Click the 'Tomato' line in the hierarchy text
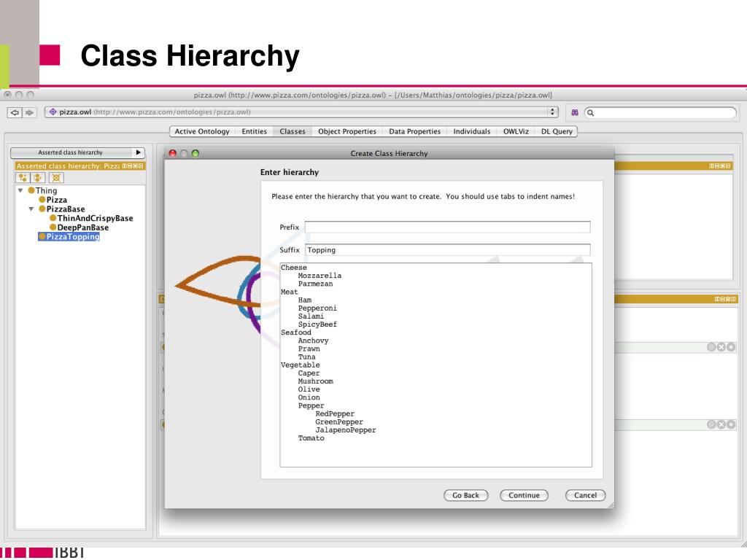This screenshot has width=747, height=560. point(311,438)
